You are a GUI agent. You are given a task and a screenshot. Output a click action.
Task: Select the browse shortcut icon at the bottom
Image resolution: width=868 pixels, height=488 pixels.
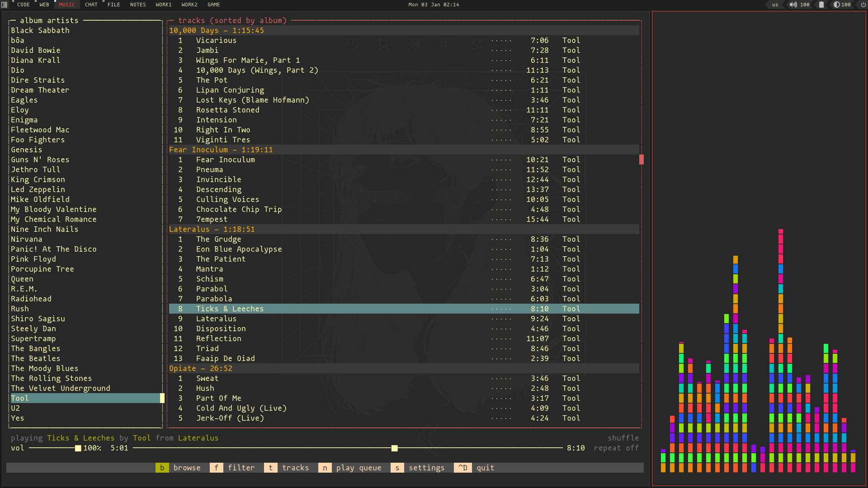point(161,468)
